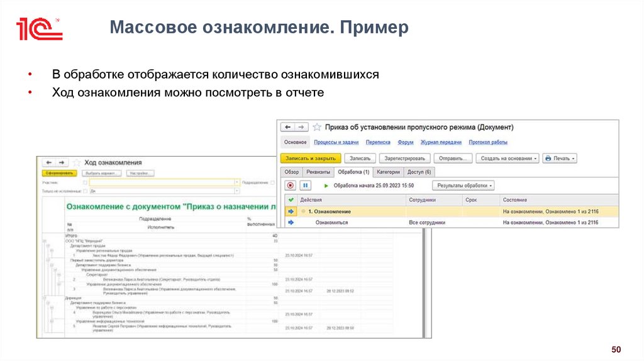Screen dimensions: 644x361
Task: Click the Зарегистрировать button
Action: 404,158
